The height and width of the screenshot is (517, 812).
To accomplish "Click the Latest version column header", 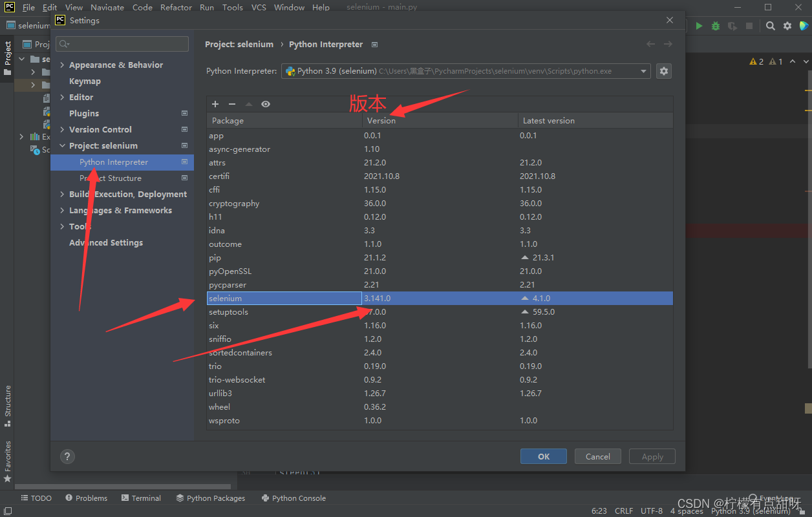I will pyautogui.click(x=595, y=120).
